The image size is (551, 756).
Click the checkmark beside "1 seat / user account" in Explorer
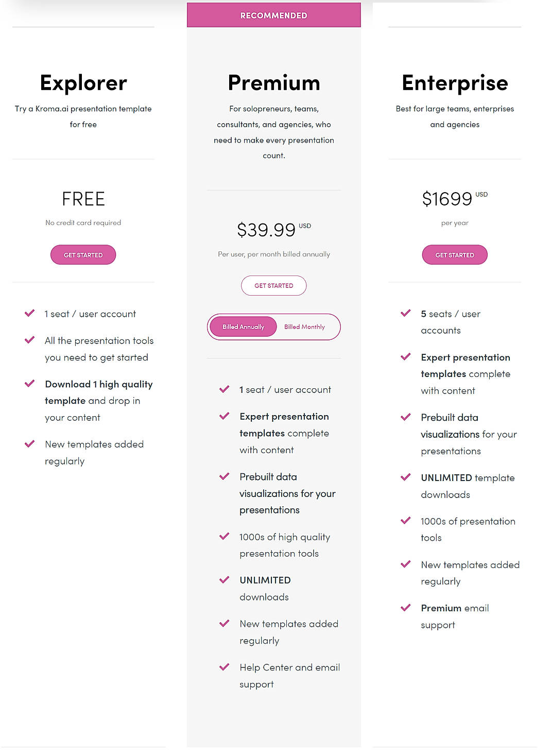click(29, 313)
